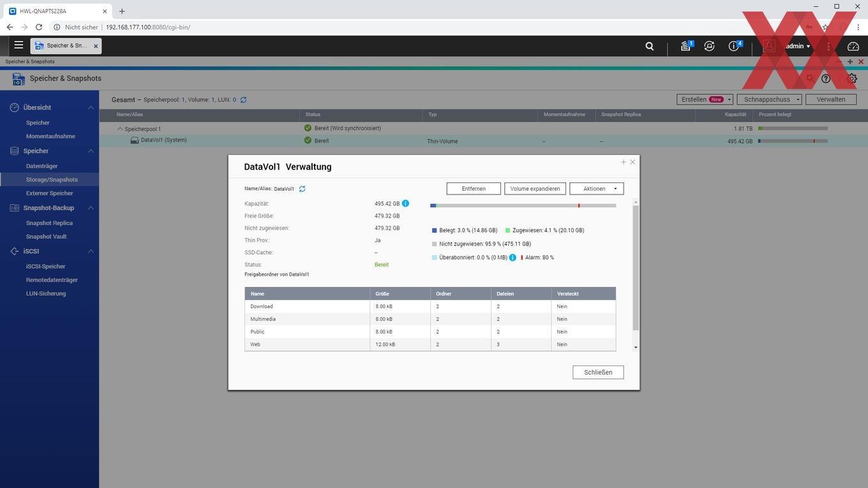Image resolution: width=868 pixels, height=488 pixels.
Task: Click the refresh icon beside DataVol1 alias
Action: pos(302,189)
